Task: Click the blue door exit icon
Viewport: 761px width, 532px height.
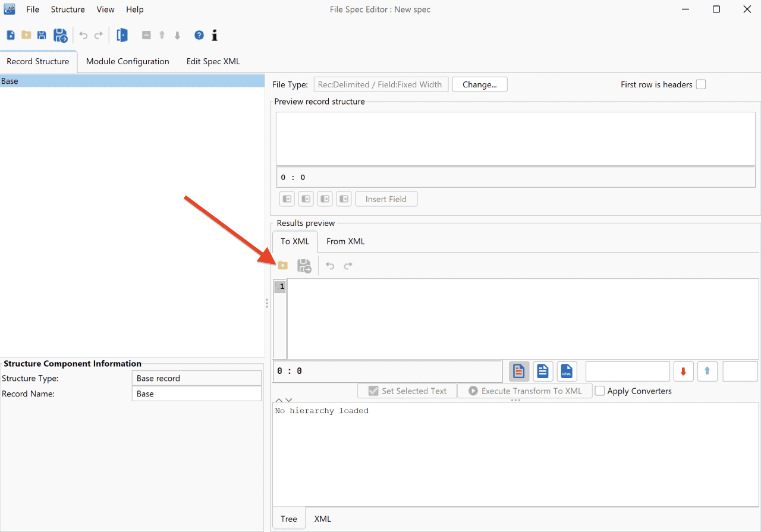Action: (122, 36)
